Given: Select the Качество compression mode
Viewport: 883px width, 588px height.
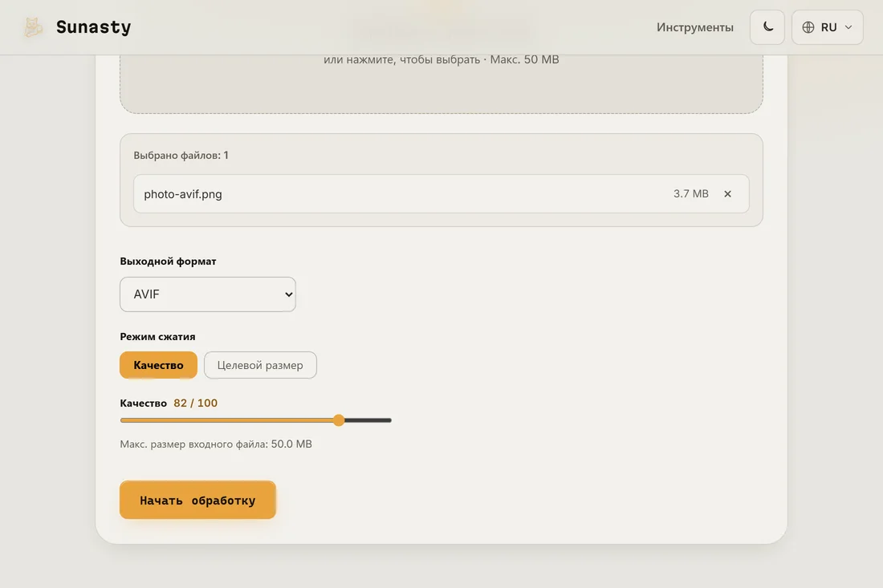Looking at the screenshot, I should [158, 365].
